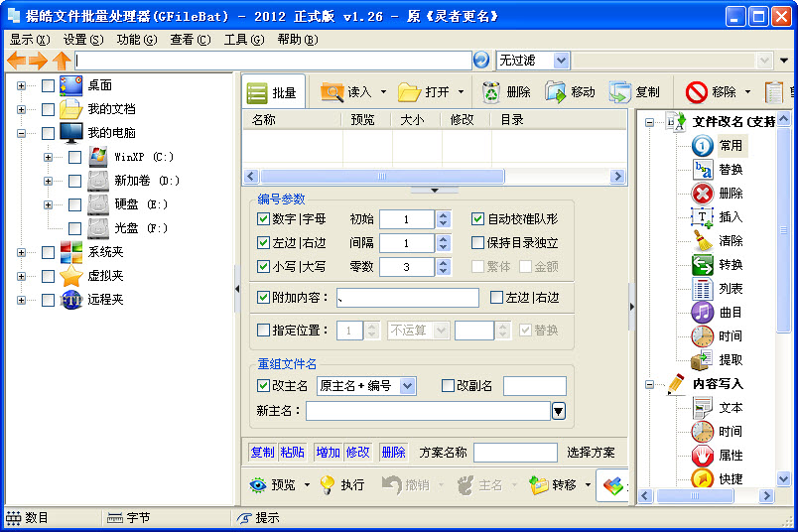Click the refresh path round icon

pyautogui.click(x=481, y=61)
